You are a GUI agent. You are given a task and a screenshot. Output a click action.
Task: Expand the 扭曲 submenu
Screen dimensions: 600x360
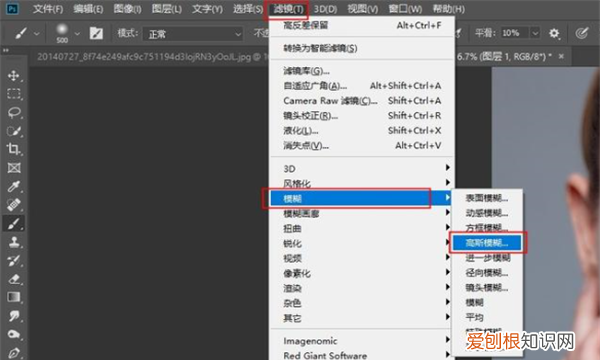click(362, 228)
